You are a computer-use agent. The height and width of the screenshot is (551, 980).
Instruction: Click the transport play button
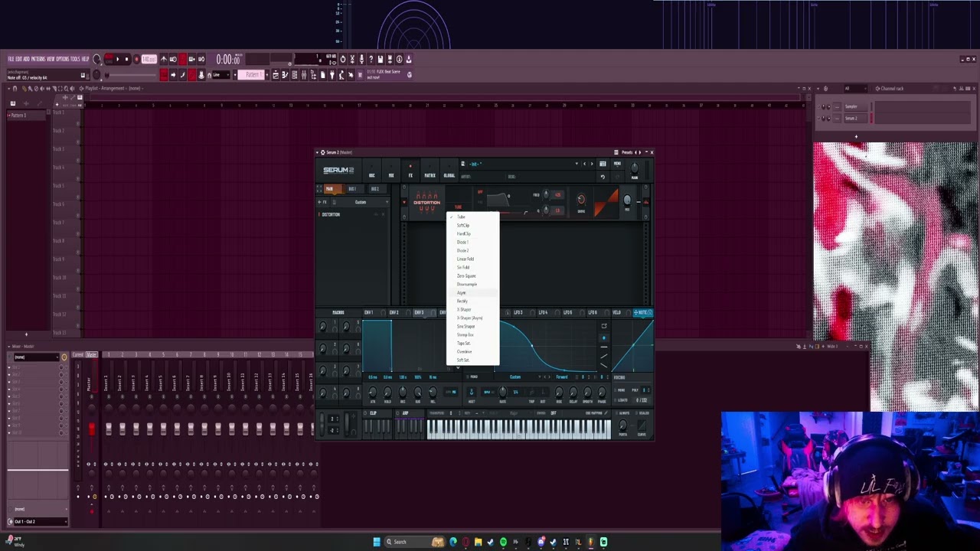pos(117,59)
